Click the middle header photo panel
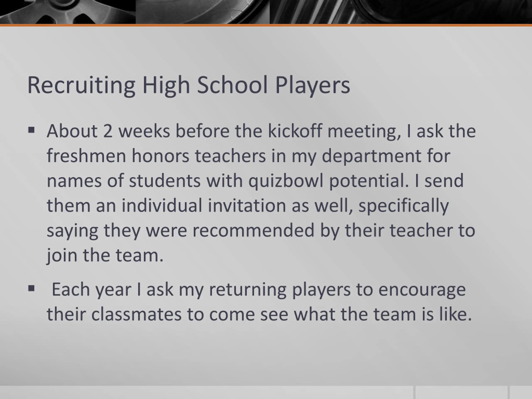Screen dimensions: 532x399 coord(203,12)
